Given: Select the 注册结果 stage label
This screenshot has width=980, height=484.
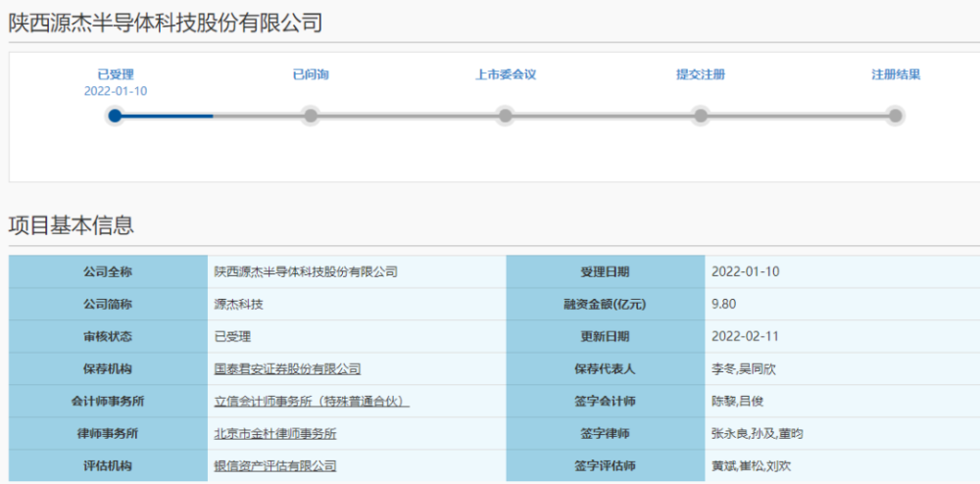Looking at the screenshot, I should tap(896, 74).
